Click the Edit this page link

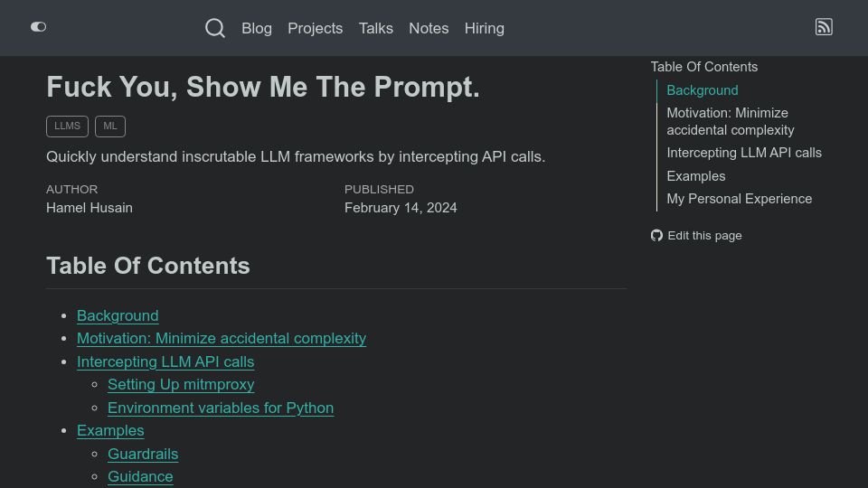coord(704,236)
